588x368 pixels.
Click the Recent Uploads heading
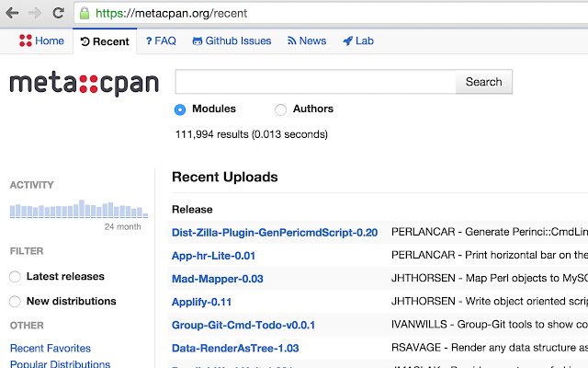(224, 177)
